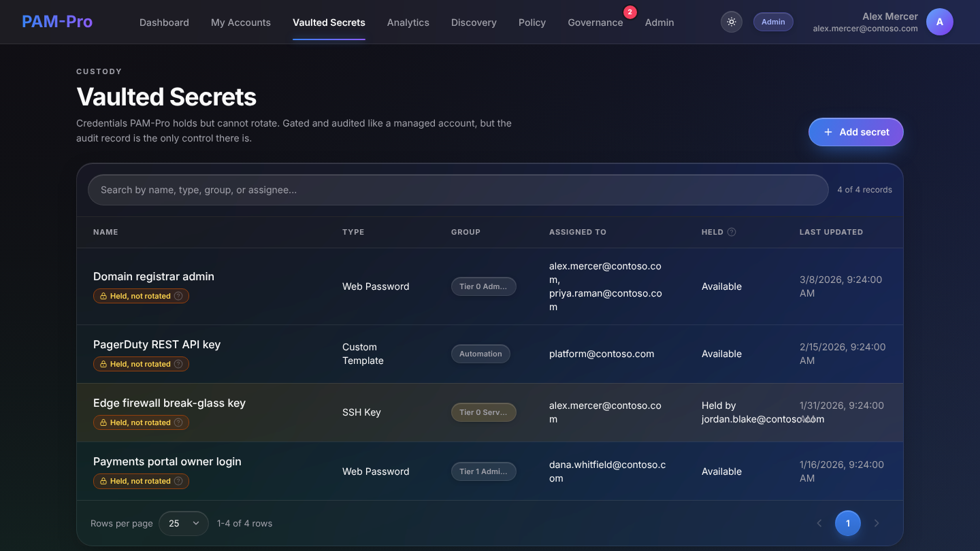980x551 pixels.
Task: Open Domain registrar admin secret
Action: pyautogui.click(x=154, y=276)
